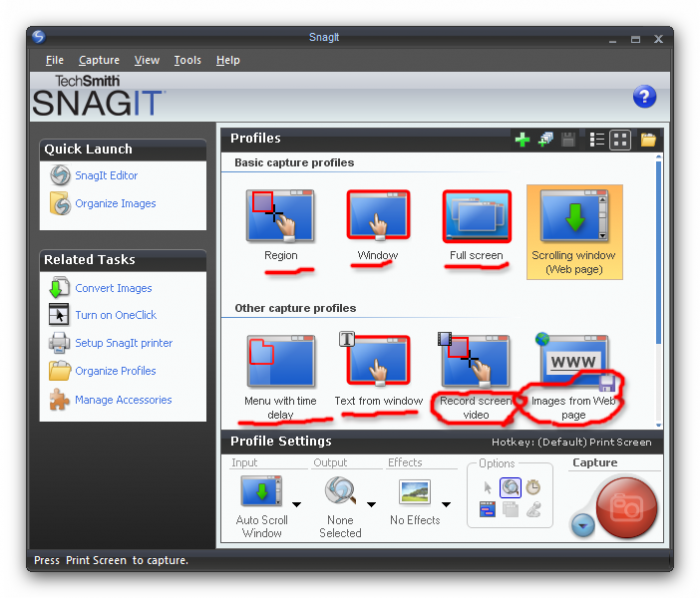Click the Profiles list vertical scrollbar
Screen dimensions: 700x598
point(658,252)
